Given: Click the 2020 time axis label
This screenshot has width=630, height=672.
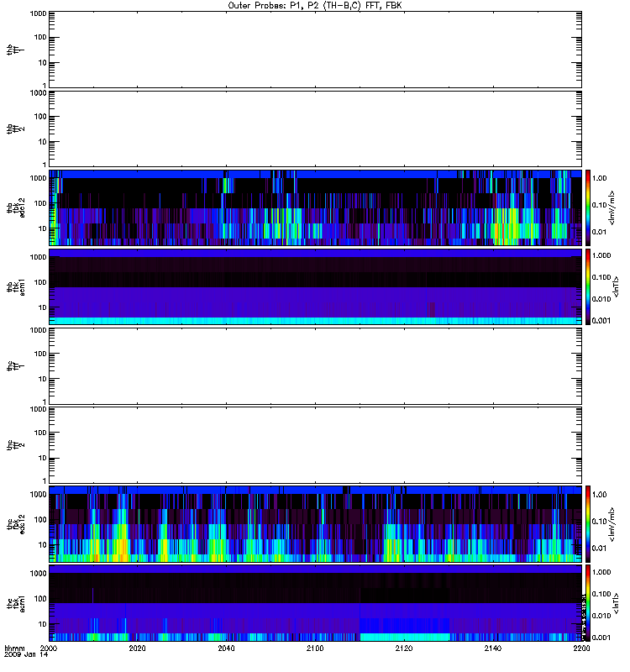Looking at the screenshot, I should [137, 648].
